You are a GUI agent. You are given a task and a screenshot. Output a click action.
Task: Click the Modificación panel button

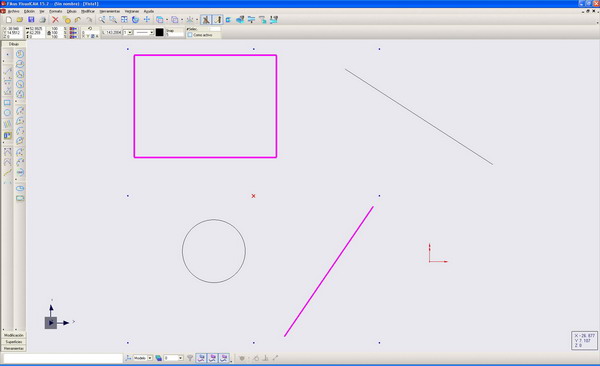point(14,335)
